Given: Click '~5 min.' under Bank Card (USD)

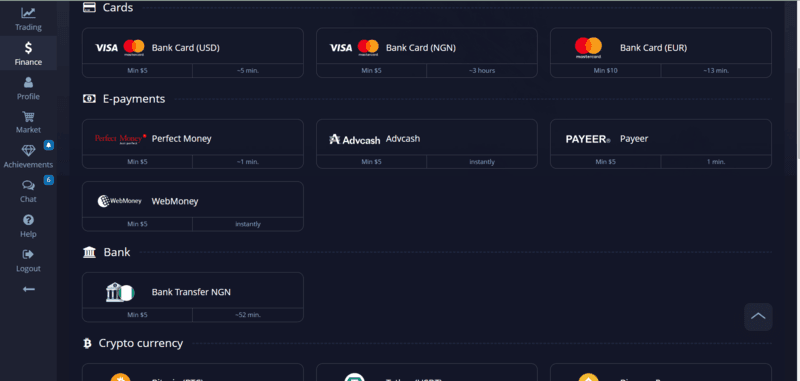Looking at the screenshot, I should (248, 70).
